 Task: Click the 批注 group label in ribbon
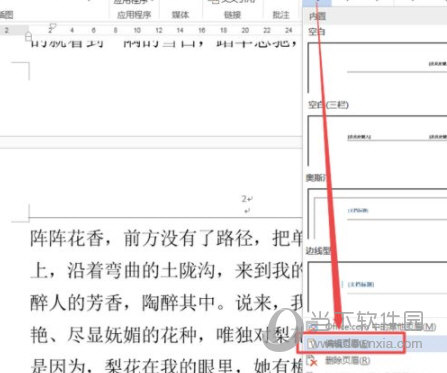[281, 15]
